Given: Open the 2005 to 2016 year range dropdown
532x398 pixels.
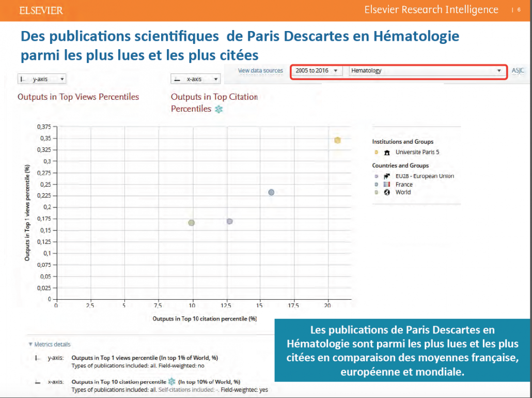Looking at the screenshot, I should click(317, 71).
